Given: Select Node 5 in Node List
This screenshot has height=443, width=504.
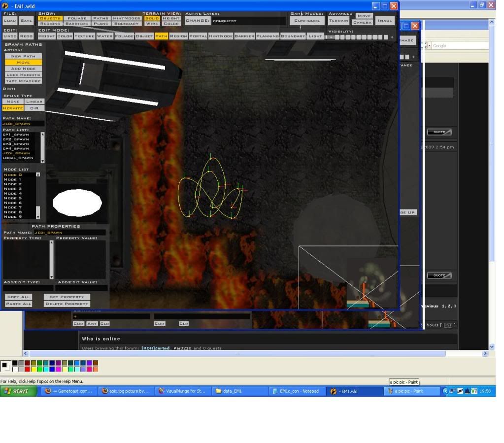Looking at the screenshot, I should point(13,198).
